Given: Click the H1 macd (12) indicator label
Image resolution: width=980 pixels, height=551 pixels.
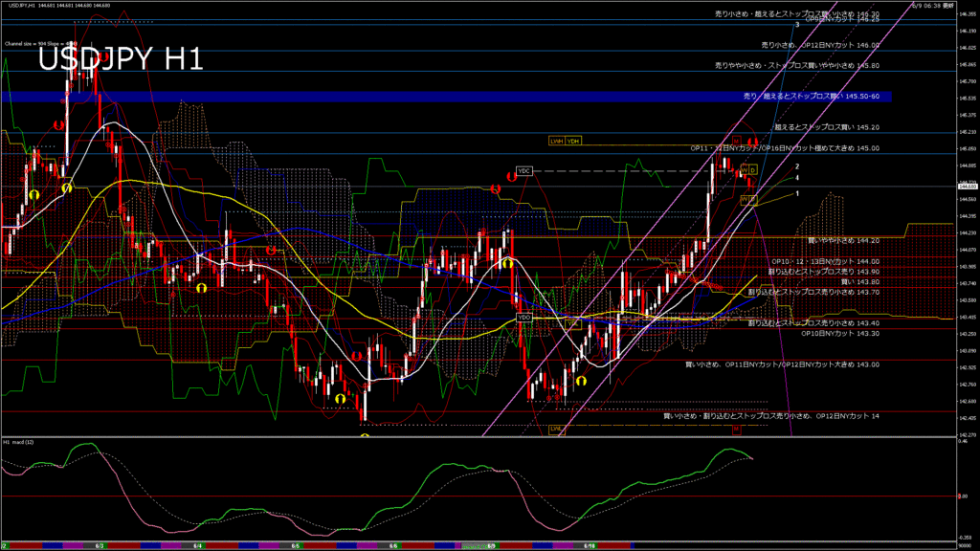Looking at the screenshot, I should 19,442.
